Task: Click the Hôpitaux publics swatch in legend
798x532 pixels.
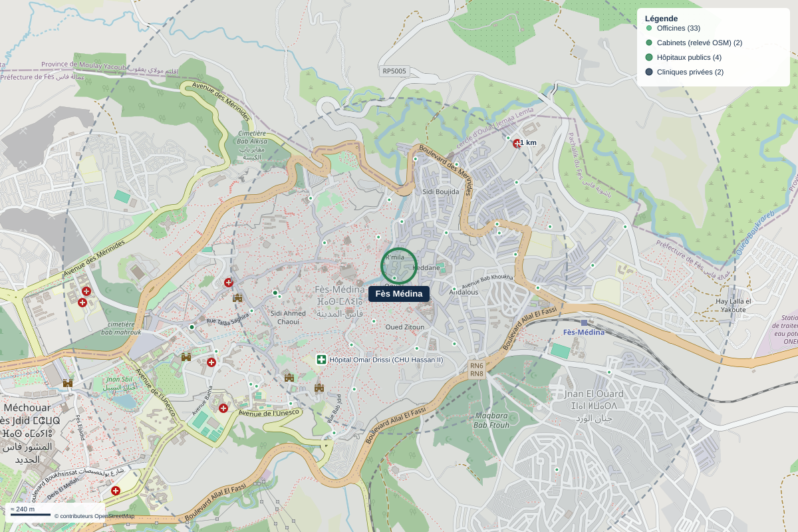Action: (x=649, y=57)
